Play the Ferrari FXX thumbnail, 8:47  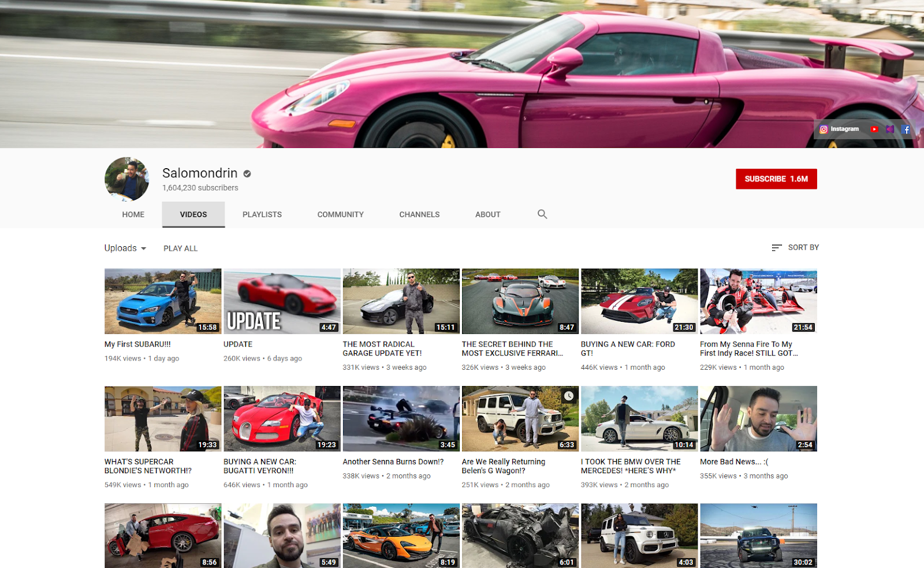point(520,301)
